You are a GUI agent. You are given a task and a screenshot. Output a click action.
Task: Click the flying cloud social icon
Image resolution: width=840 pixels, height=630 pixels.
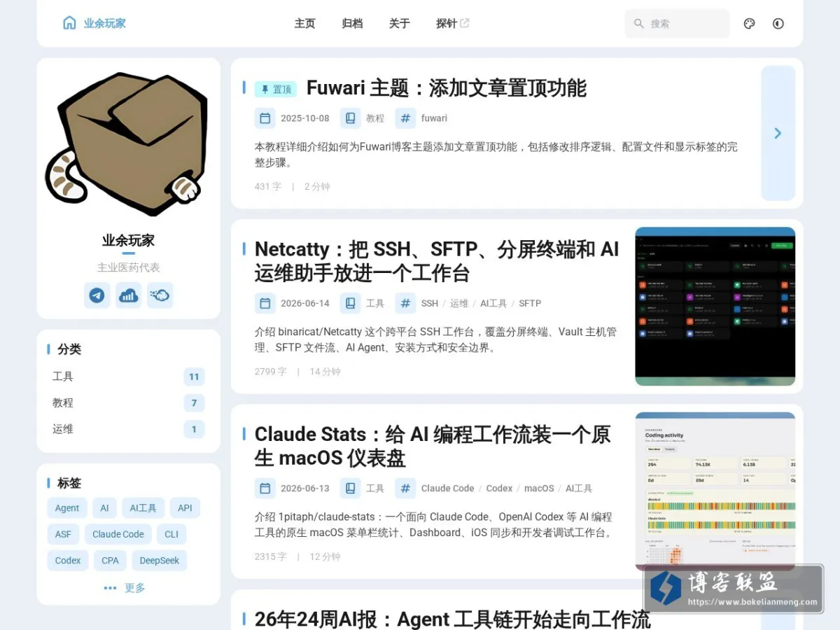tap(160, 295)
